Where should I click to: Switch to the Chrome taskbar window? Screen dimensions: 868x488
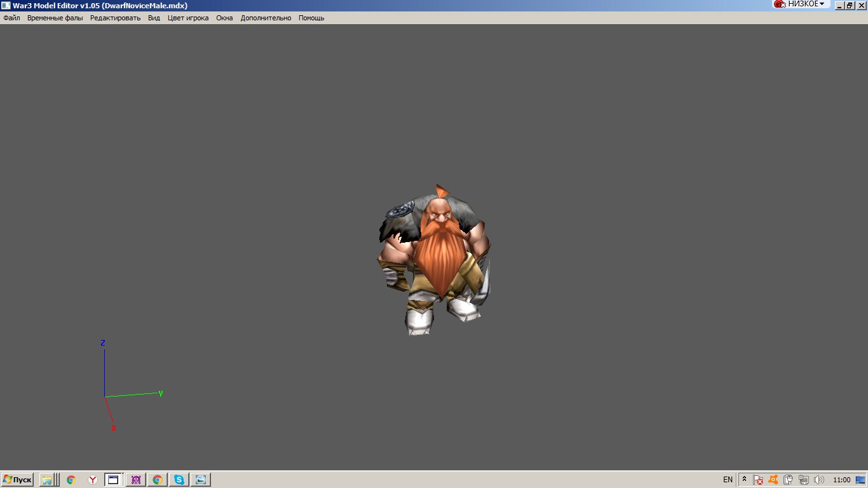point(158,480)
